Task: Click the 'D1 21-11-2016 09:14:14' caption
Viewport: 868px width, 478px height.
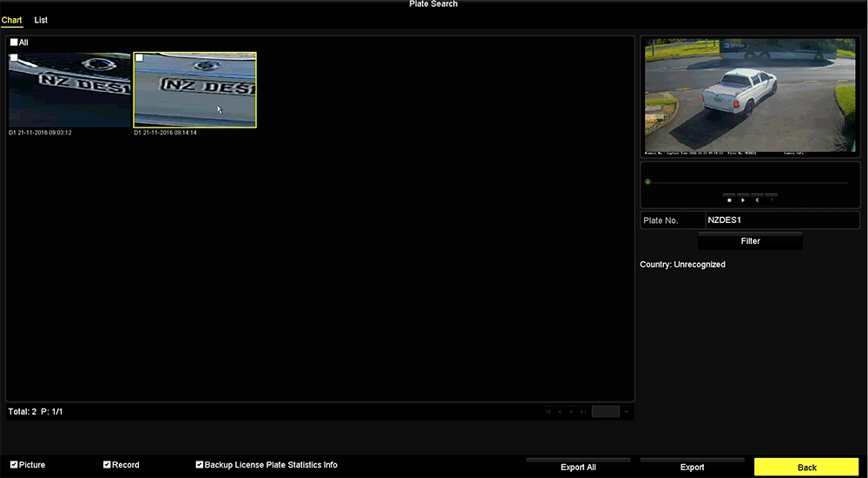Action: click(166, 133)
